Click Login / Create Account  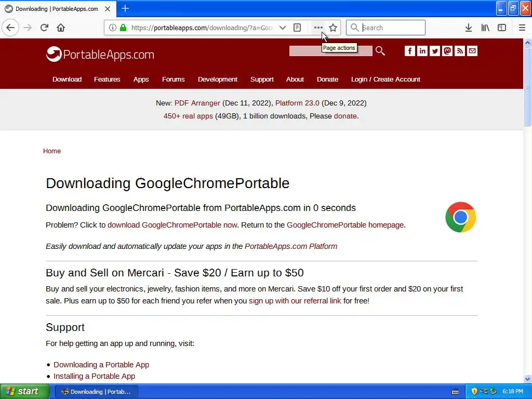(x=385, y=79)
